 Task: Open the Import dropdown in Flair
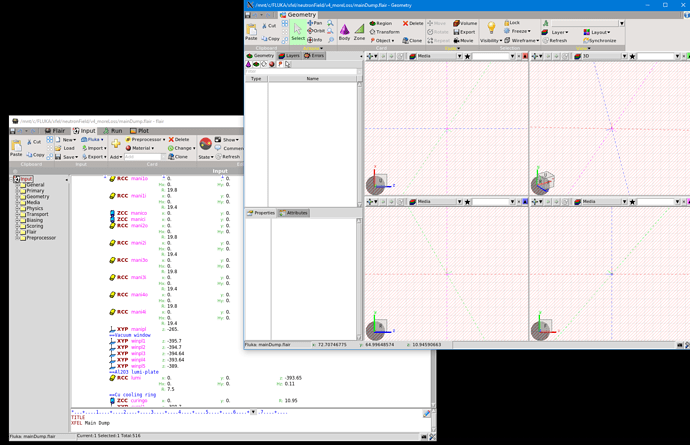click(x=94, y=148)
